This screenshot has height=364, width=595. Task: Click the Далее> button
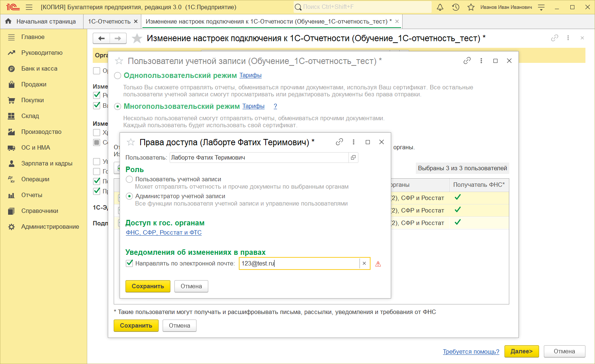pos(522,351)
